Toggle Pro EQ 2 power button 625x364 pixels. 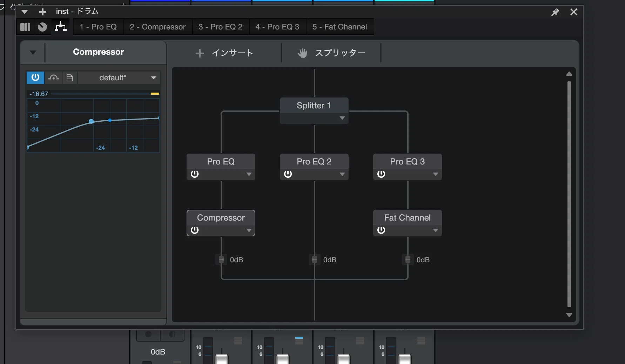tap(288, 174)
